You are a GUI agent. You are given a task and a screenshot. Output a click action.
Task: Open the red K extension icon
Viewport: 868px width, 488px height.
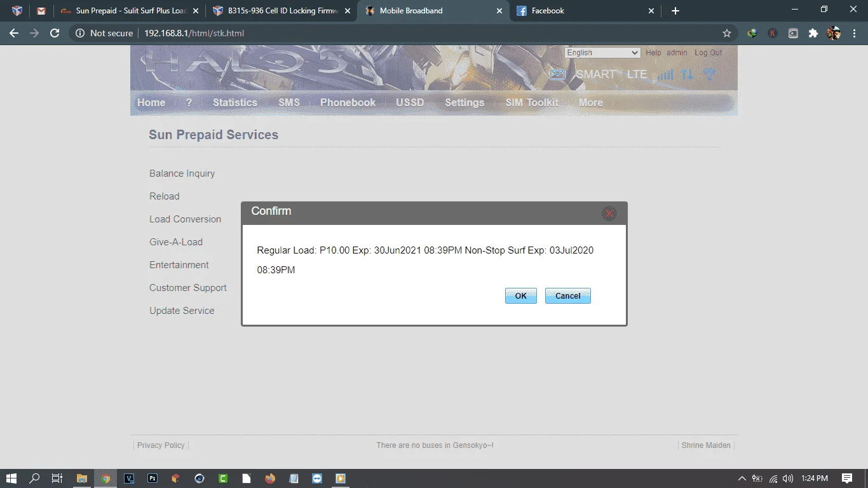(x=773, y=33)
